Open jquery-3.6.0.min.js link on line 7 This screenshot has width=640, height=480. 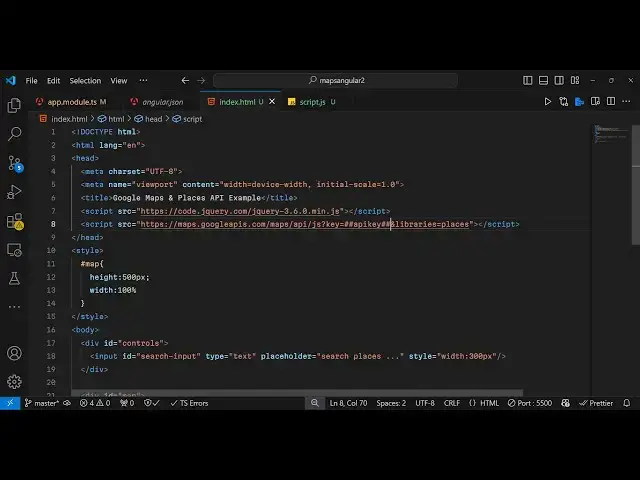(x=240, y=211)
